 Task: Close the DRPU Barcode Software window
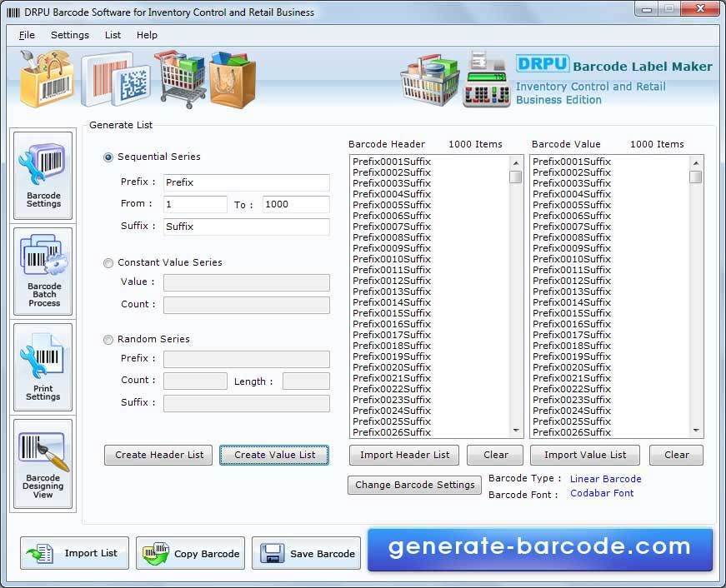[x=700, y=9]
